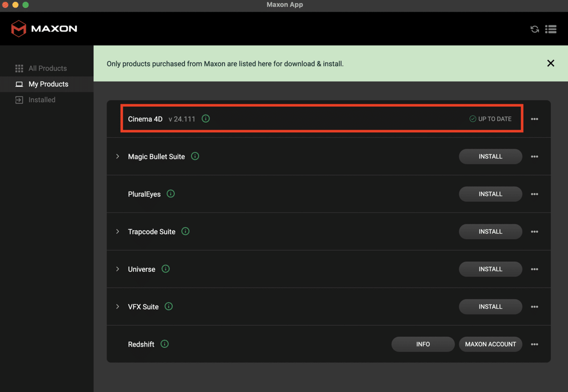Viewport: 568px width, 392px height.
Task: Open more options for Universe
Action: tap(534, 269)
